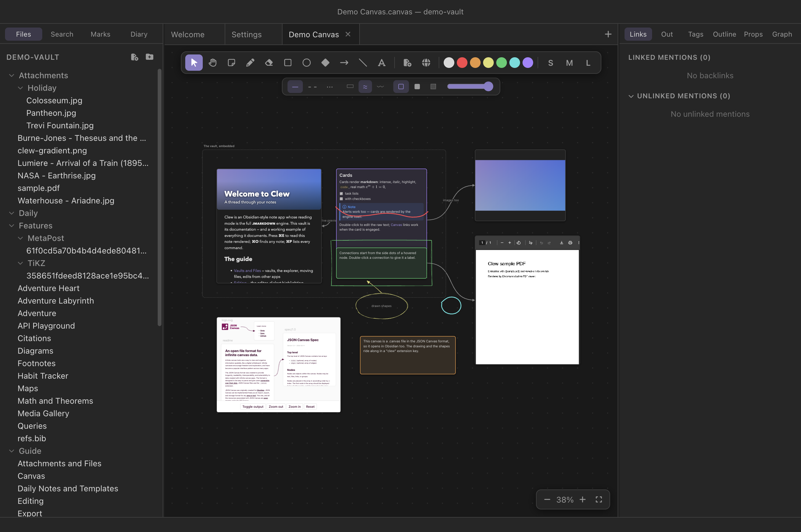Zoom out canvas with minus button
801x532 pixels.
pyautogui.click(x=547, y=500)
